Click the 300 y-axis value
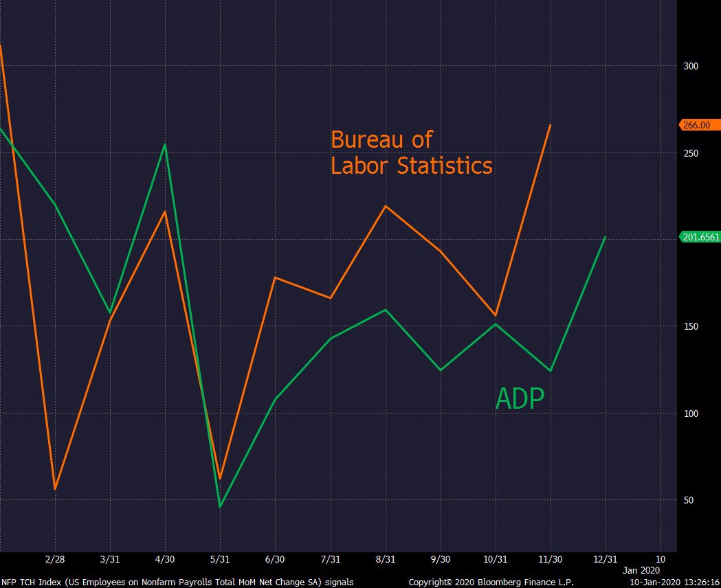This screenshot has width=721, height=588. click(x=691, y=66)
